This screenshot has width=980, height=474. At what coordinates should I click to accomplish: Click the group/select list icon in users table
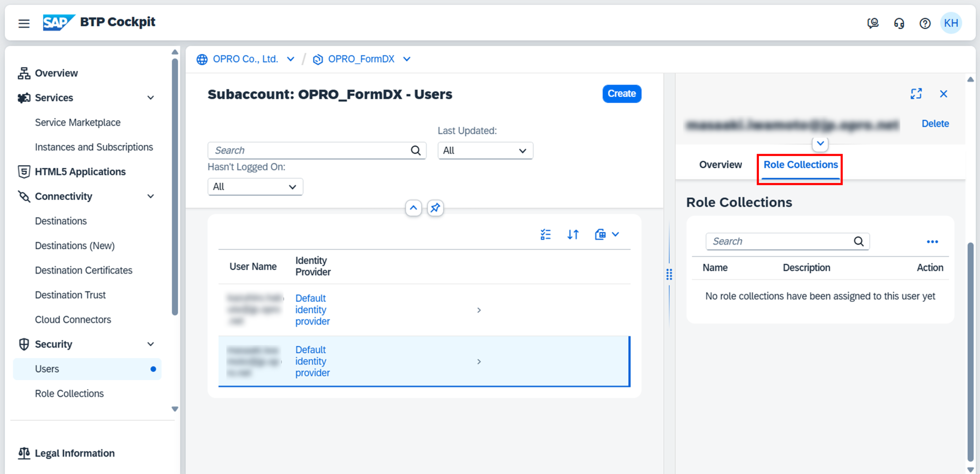click(545, 235)
